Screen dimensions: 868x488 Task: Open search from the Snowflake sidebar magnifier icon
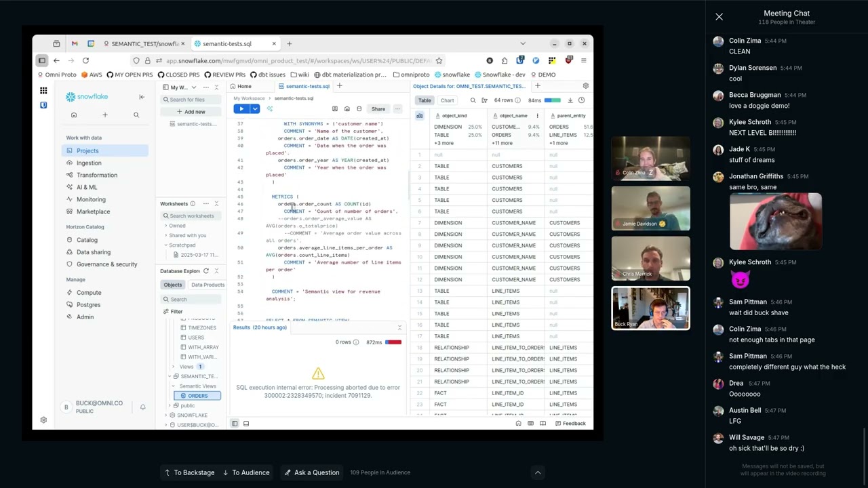(136, 115)
